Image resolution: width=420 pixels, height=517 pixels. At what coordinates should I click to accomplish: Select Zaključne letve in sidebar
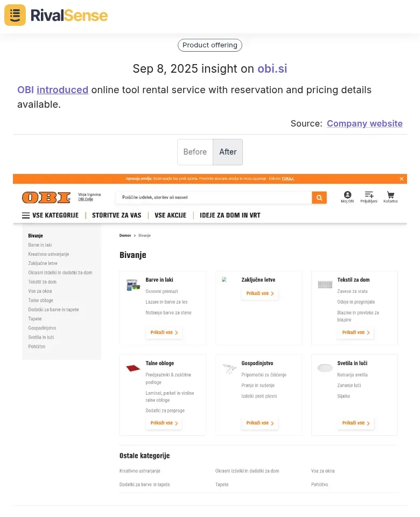tap(43, 263)
